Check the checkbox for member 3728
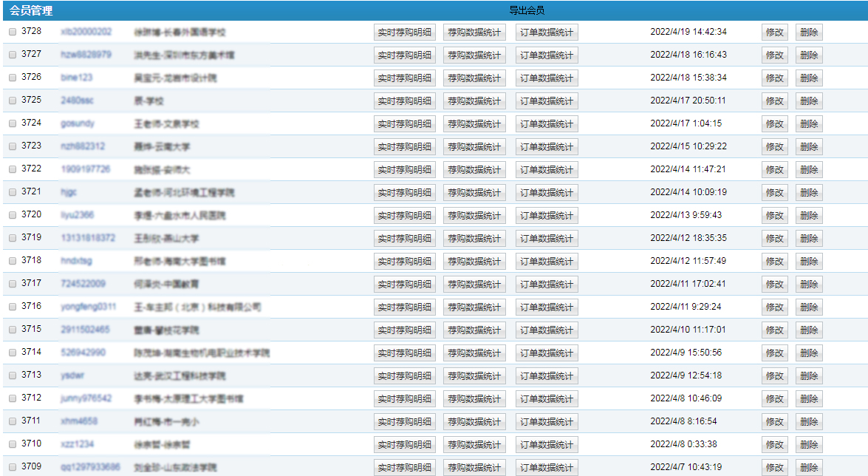 (13, 32)
